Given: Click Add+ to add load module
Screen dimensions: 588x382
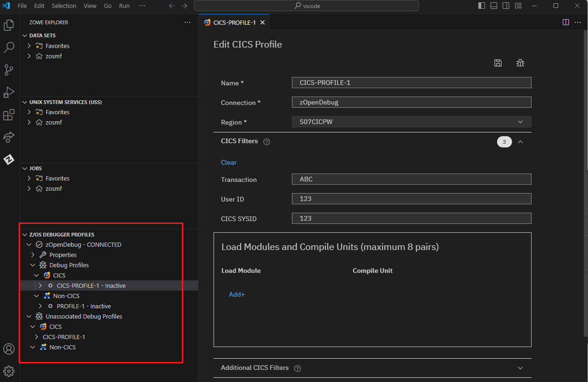Looking at the screenshot, I should [x=236, y=294].
